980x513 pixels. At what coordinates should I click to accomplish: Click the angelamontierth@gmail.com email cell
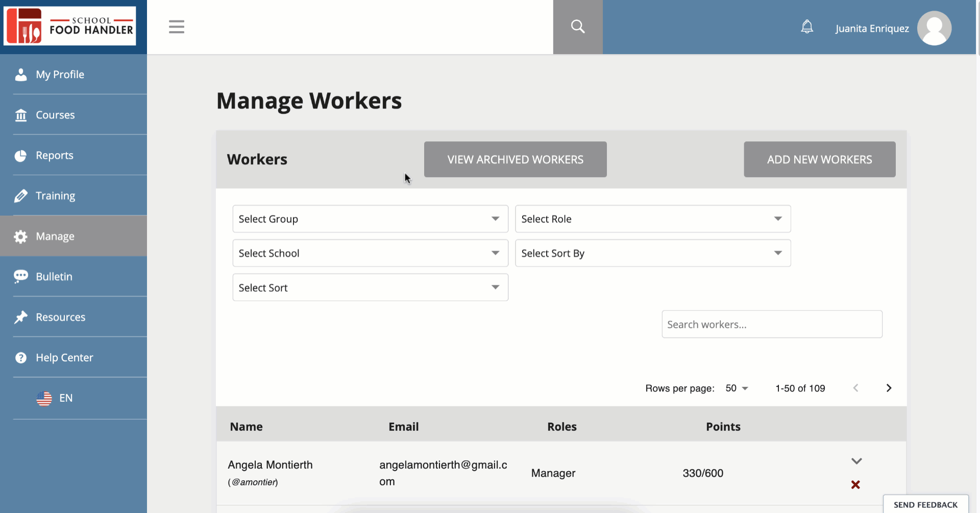[x=443, y=473]
